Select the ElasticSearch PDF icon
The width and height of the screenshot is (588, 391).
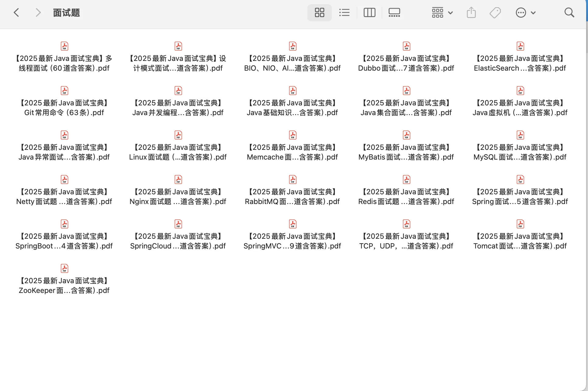click(520, 46)
